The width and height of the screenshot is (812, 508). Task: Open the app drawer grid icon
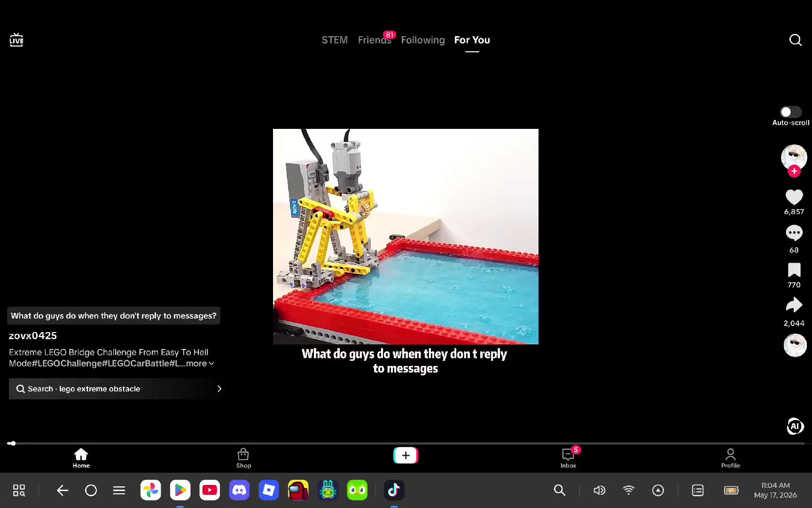(x=19, y=491)
